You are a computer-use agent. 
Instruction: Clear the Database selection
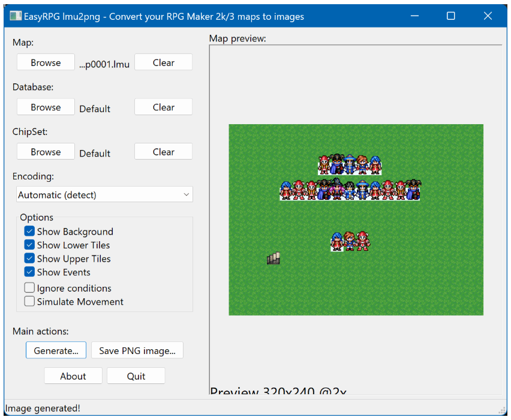point(163,107)
